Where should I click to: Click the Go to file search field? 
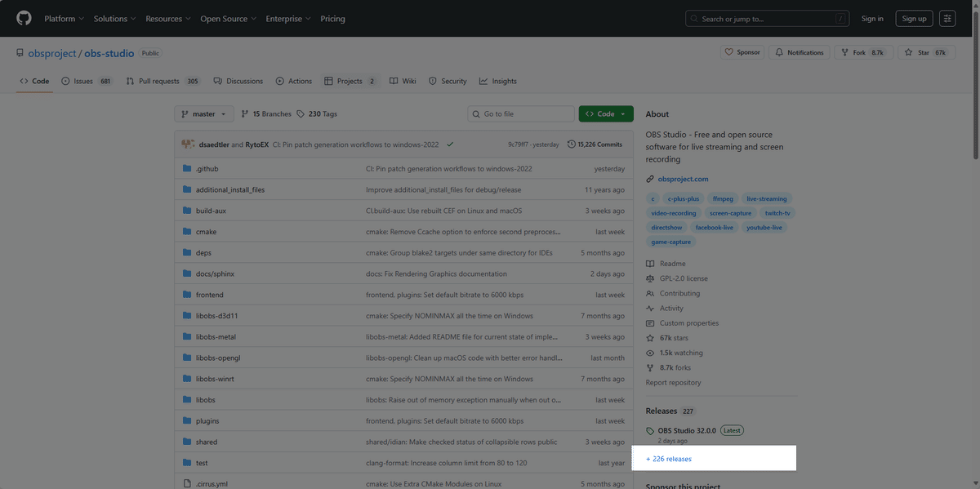tap(524, 114)
